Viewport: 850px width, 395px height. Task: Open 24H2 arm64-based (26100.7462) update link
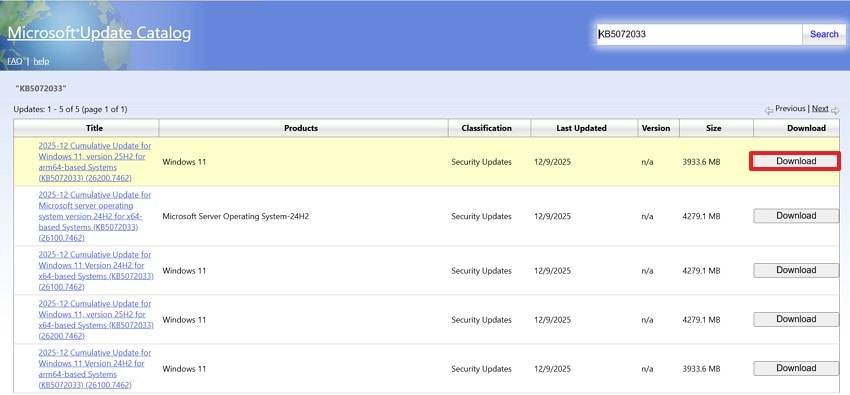pyautogui.click(x=95, y=368)
